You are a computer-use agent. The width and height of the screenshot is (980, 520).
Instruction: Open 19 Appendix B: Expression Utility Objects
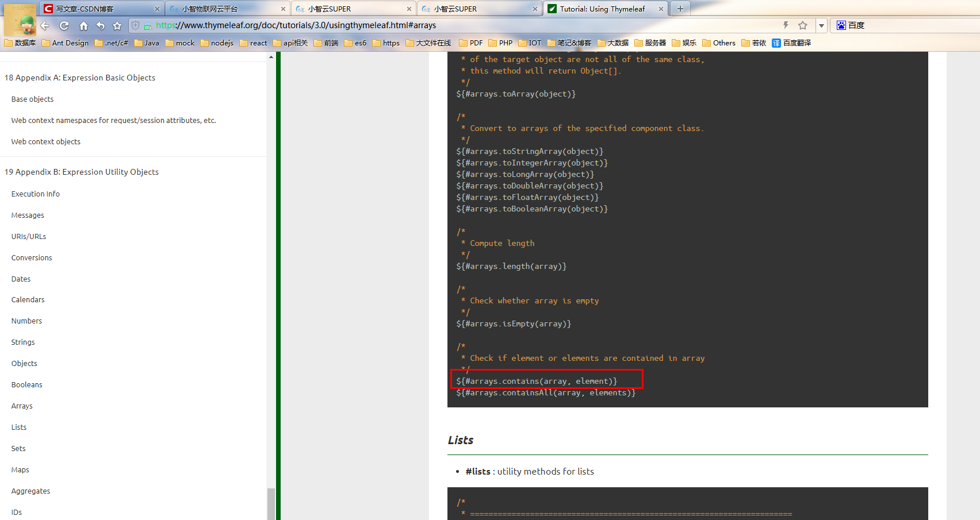[82, 172]
